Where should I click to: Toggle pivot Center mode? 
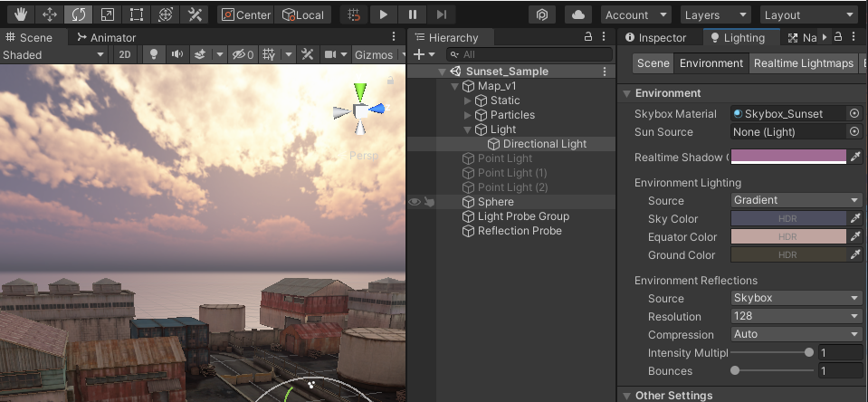click(x=246, y=15)
